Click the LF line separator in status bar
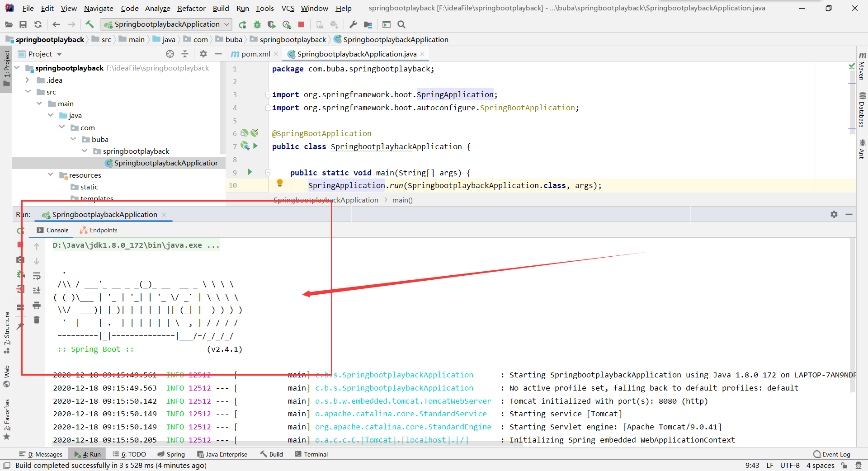 [769, 466]
